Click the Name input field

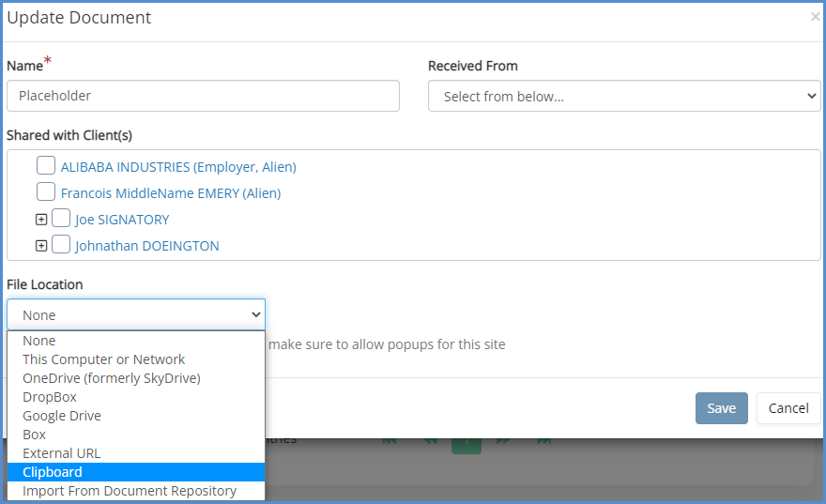(203, 96)
